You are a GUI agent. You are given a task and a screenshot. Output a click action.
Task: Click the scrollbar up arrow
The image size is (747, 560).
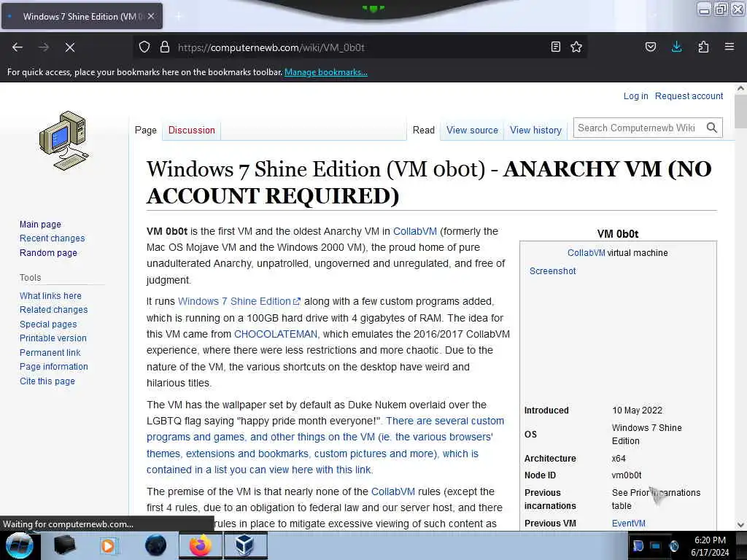coord(740,88)
